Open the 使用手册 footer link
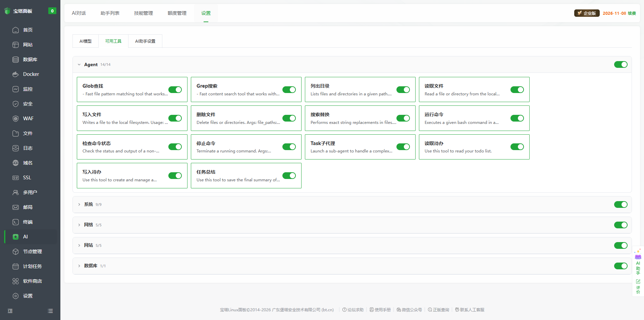 click(x=380, y=310)
